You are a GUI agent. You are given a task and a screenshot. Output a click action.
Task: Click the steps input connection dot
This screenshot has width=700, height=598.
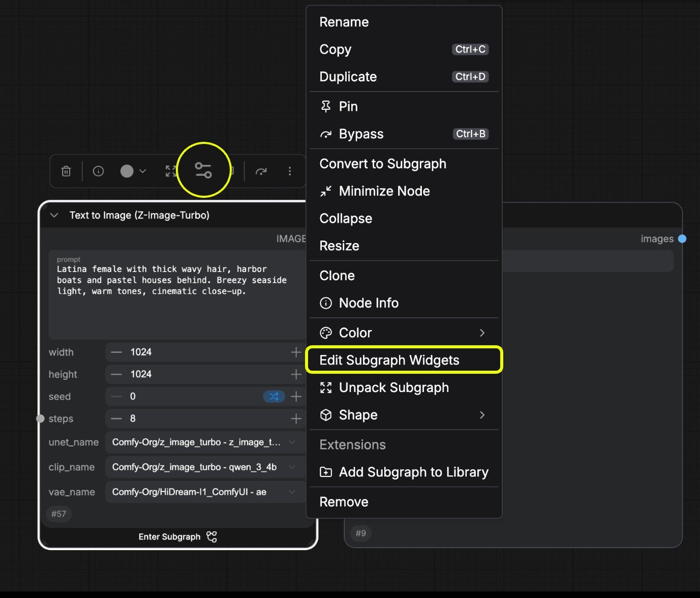(x=41, y=418)
